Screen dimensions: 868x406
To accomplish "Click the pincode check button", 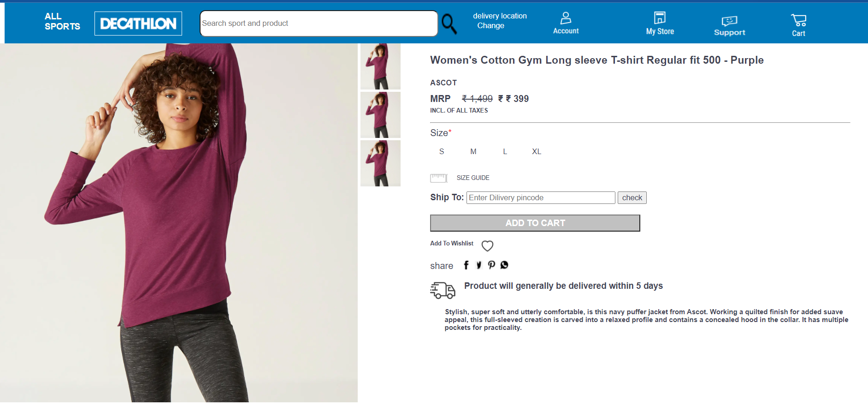I will (632, 197).
